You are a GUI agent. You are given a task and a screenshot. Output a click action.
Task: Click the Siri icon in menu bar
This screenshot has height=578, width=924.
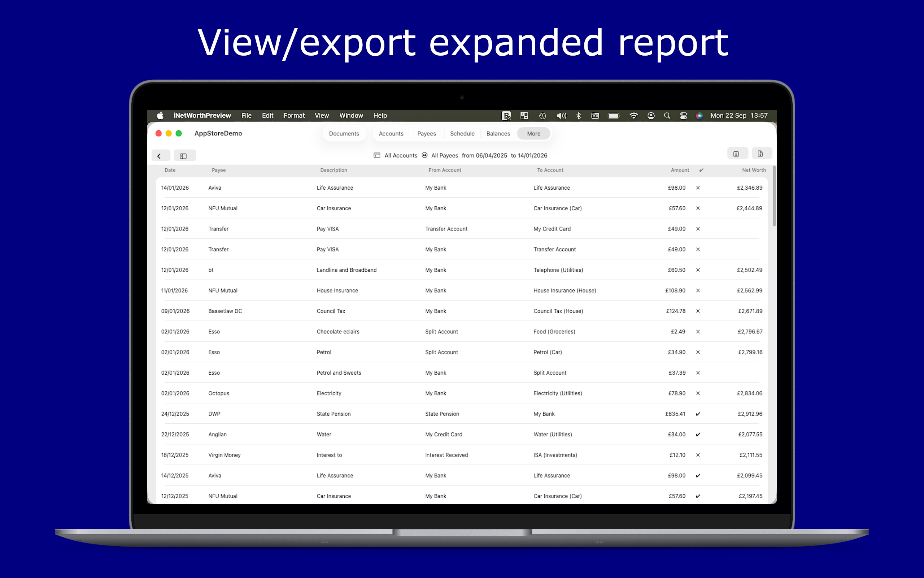(x=699, y=116)
